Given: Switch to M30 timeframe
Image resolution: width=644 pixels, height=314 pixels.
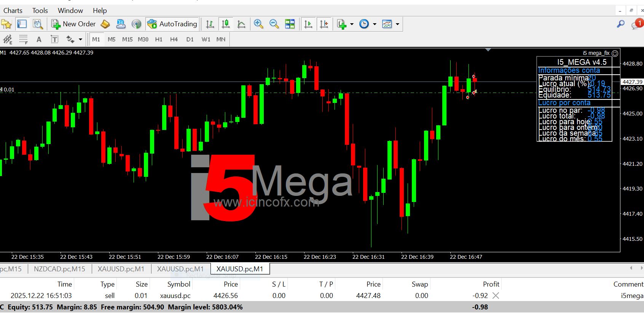Looking at the screenshot, I should coord(143,39).
